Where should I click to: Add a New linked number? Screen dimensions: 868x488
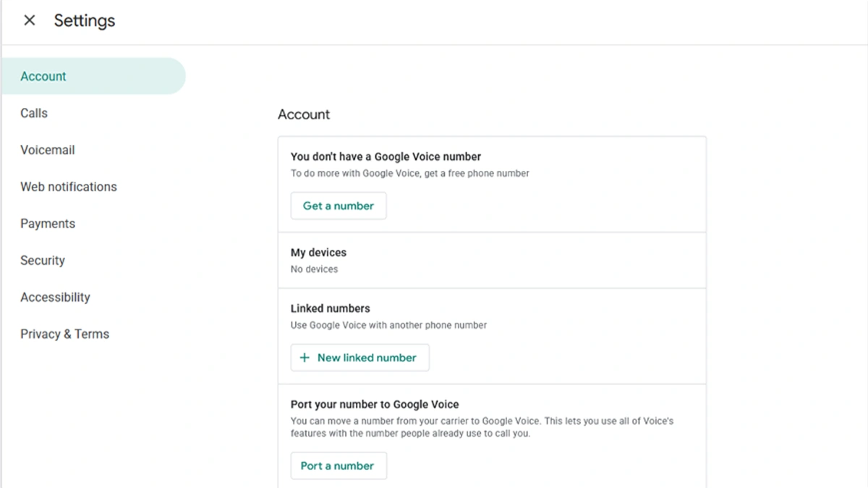pyautogui.click(x=359, y=358)
